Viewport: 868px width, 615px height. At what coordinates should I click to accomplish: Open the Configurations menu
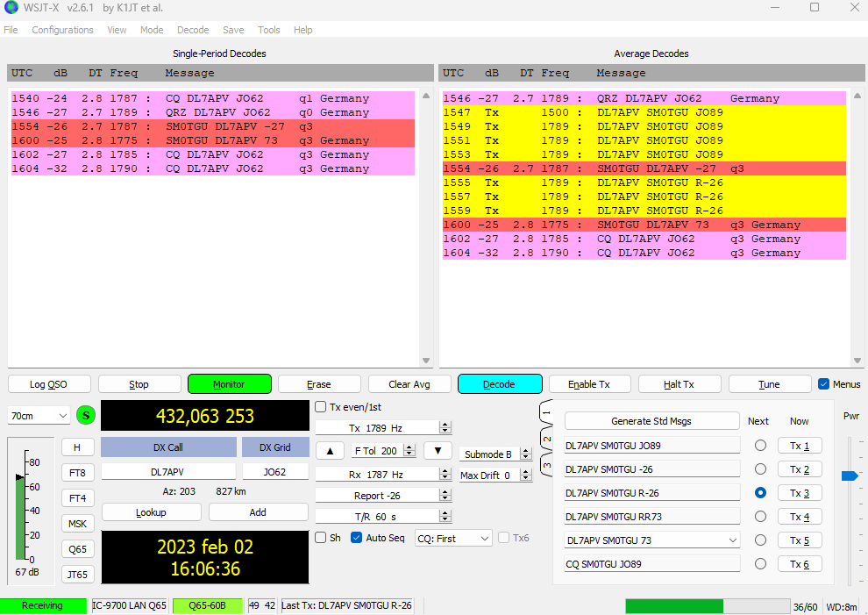click(x=62, y=30)
